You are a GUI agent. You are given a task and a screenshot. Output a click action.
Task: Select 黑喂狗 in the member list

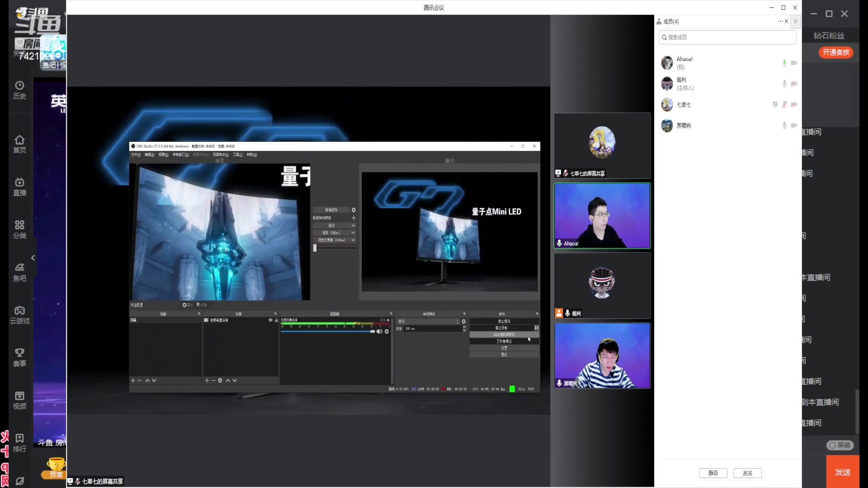click(727, 125)
